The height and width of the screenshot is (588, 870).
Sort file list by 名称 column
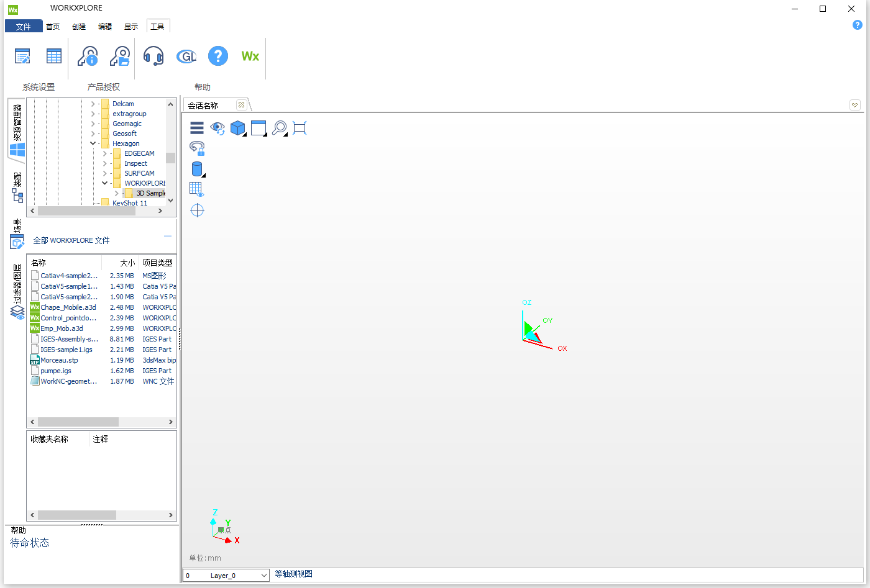pos(64,263)
